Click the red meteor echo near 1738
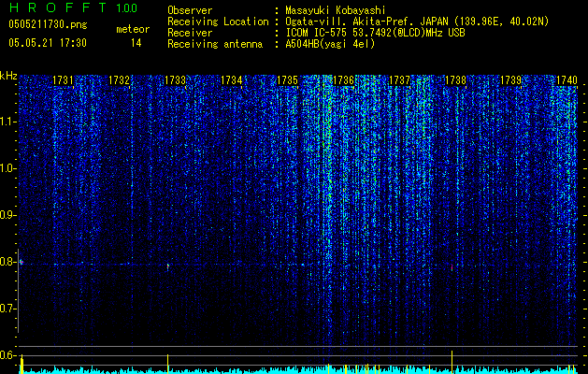 pos(452,267)
